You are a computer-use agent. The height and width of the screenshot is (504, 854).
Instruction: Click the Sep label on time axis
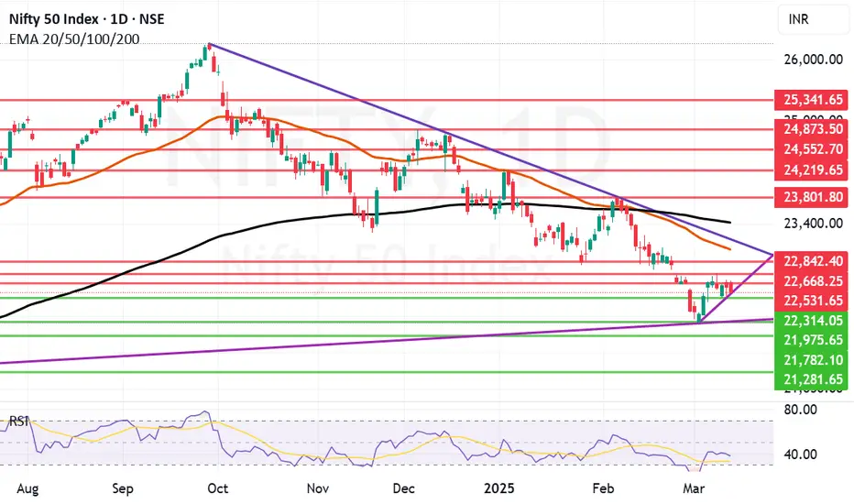pyautogui.click(x=123, y=488)
